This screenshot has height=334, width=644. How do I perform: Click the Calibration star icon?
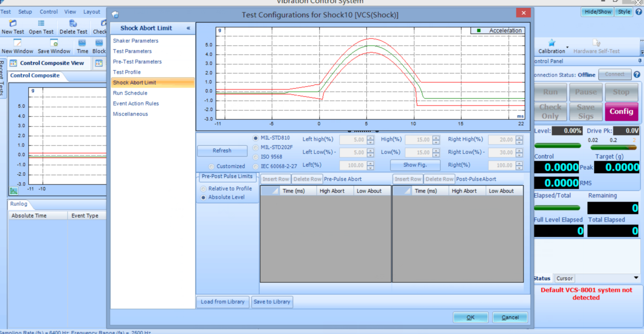(x=552, y=43)
